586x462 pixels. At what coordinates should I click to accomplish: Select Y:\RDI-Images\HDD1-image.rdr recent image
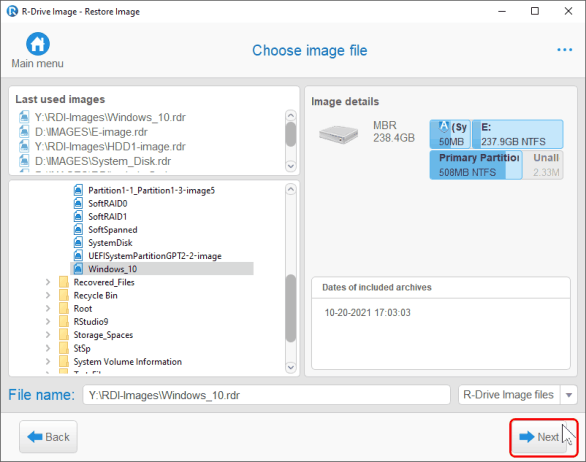point(110,146)
